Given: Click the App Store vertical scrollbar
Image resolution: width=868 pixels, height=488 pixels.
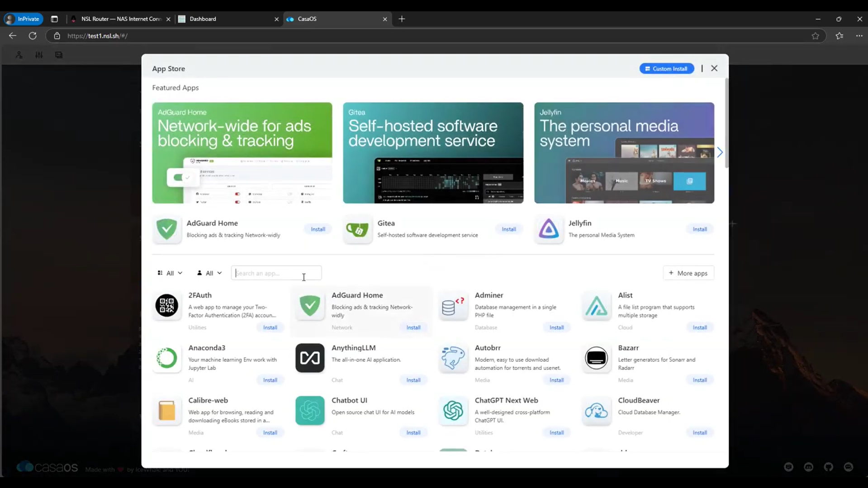Looking at the screenshot, I should tap(726, 123).
